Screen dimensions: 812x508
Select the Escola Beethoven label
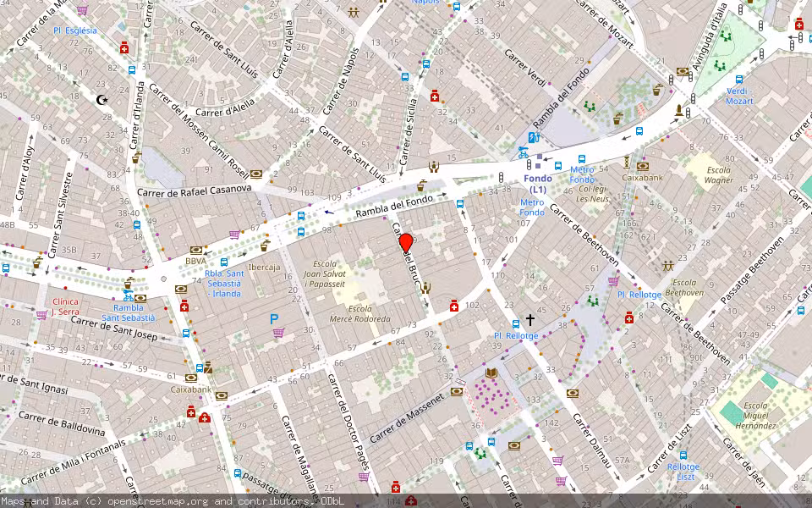(684, 288)
